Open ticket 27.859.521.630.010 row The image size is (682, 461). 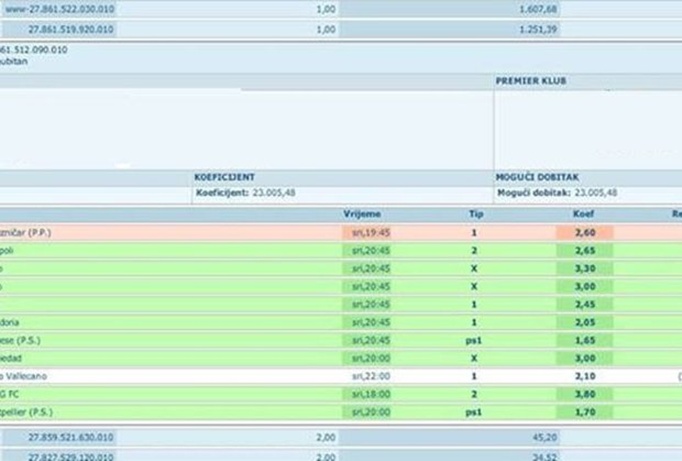tap(71, 437)
